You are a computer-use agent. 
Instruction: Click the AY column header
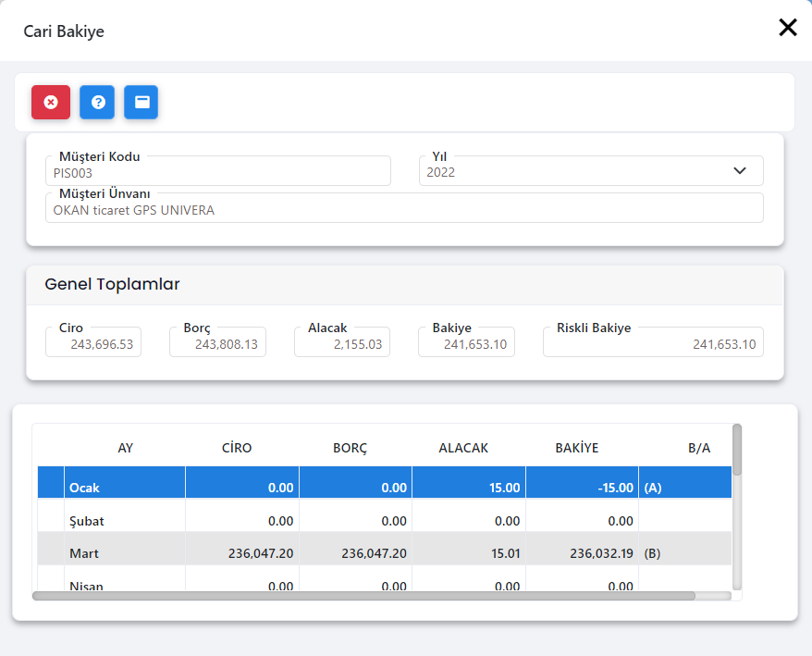click(x=126, y=448)
